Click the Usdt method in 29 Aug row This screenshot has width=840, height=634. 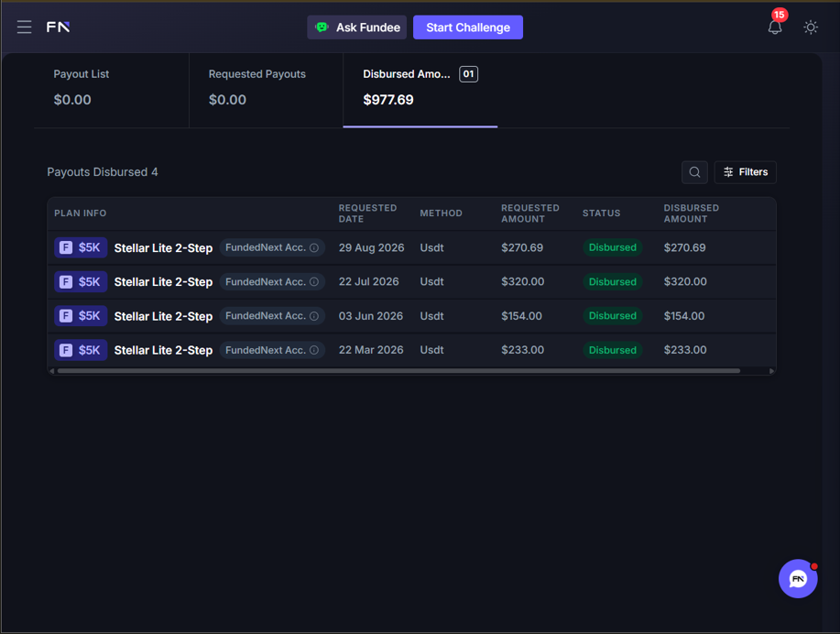point(431,247)
